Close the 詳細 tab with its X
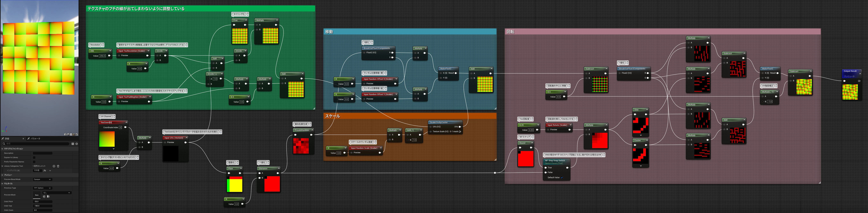868x213 pixels. click(23, 139)
